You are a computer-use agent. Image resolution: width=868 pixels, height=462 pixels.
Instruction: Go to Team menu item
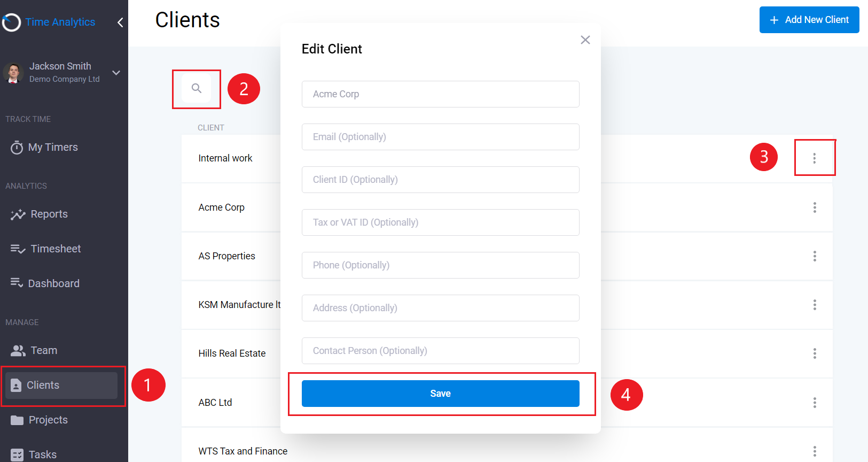(44, 350)
